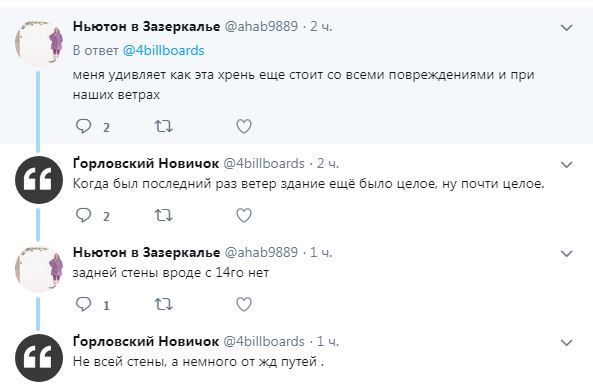The height and width of the screenshot is (385, 593).
Task: Open the ahab9889 avatar on the first tweet
Action: pos(39,43)
